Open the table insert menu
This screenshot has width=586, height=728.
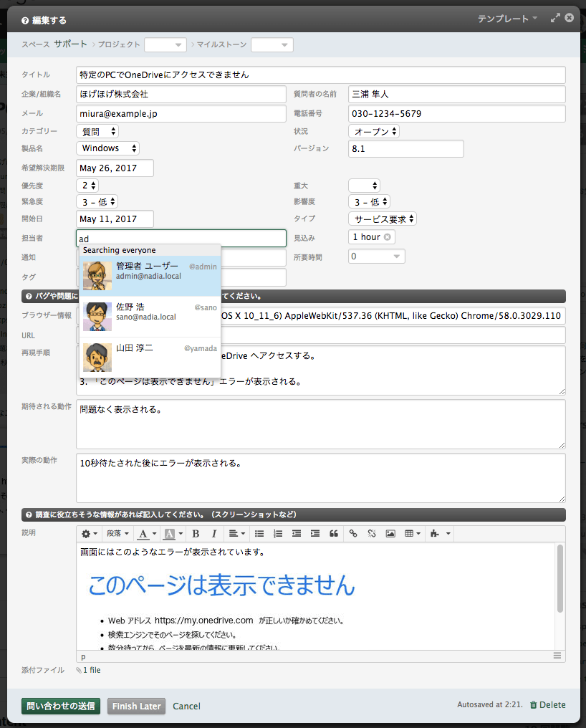pyautogui.click(x=412, y=534)
